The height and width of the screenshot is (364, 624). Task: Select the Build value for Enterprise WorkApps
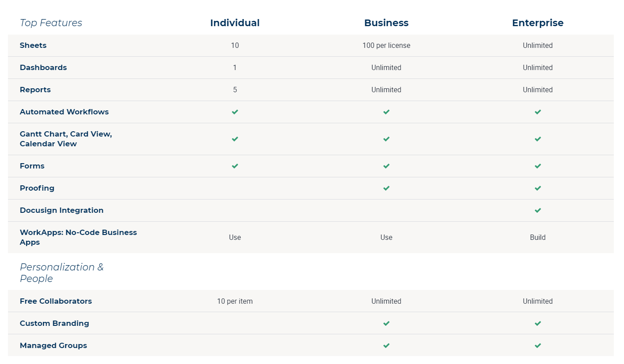[x=538, y=237]
